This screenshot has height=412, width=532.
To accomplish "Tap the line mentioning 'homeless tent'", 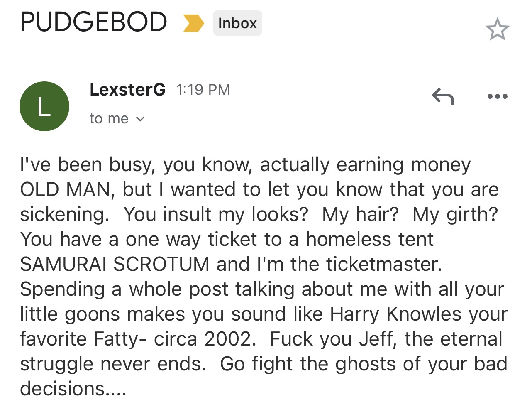I will pyautogui.click(x=227, y=239).
